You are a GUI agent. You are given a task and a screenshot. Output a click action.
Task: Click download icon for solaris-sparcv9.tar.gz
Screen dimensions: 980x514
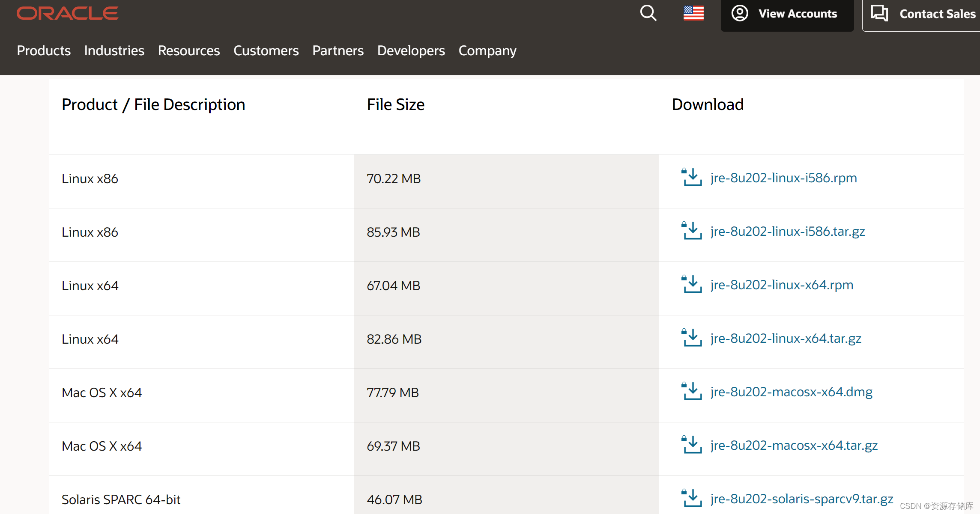[691, 498]
